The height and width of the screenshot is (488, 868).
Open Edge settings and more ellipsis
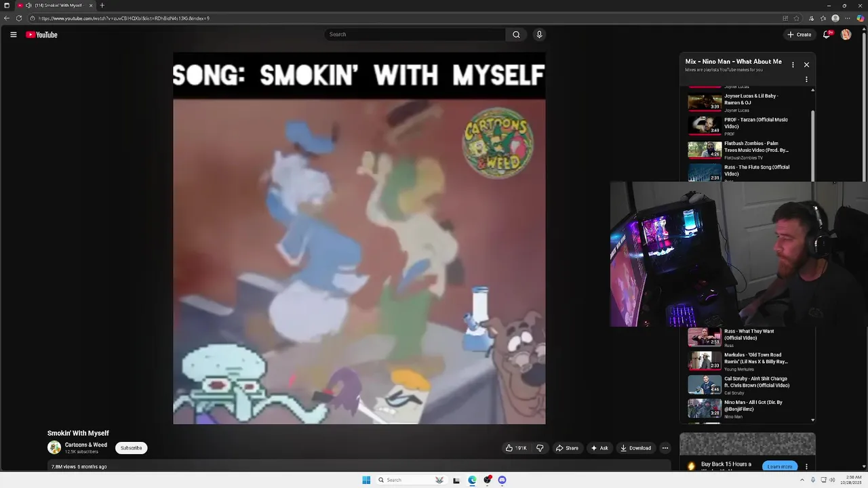[848, 18]
